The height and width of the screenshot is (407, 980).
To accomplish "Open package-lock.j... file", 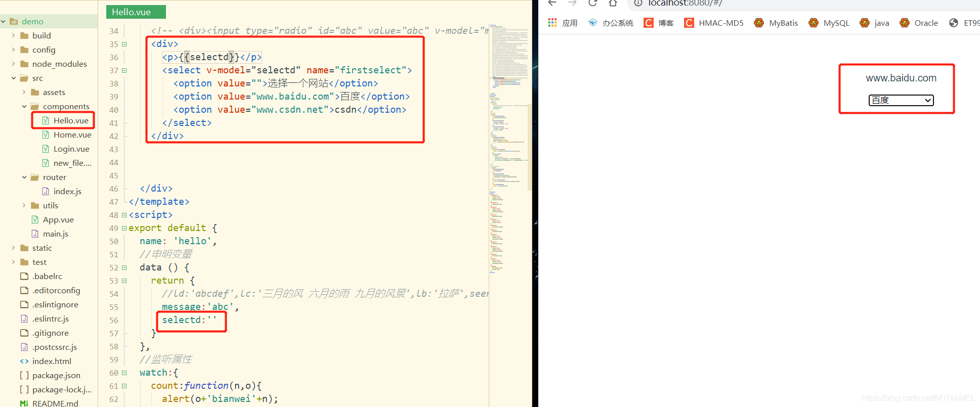I will coord(62,389).
